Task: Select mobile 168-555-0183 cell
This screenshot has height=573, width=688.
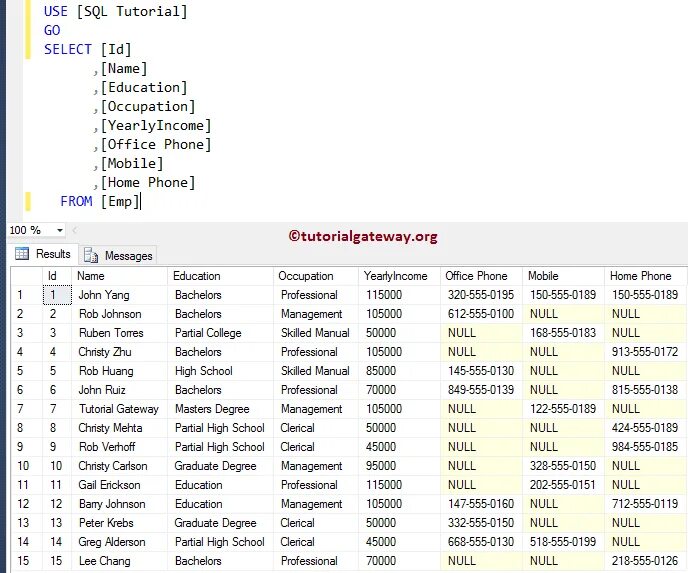Action: [x=563, y=333]
